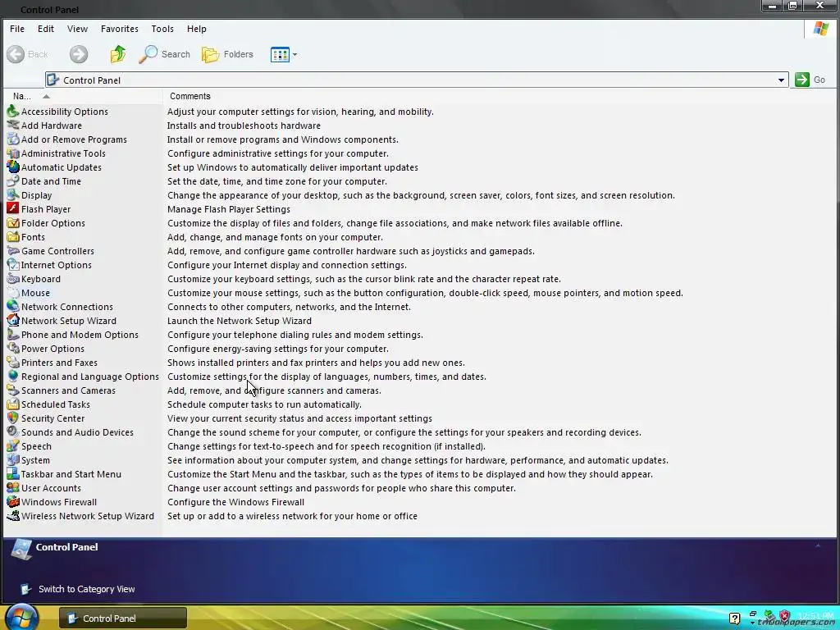
Task: Open the Power Options icon
Action: tap(13, 348)
